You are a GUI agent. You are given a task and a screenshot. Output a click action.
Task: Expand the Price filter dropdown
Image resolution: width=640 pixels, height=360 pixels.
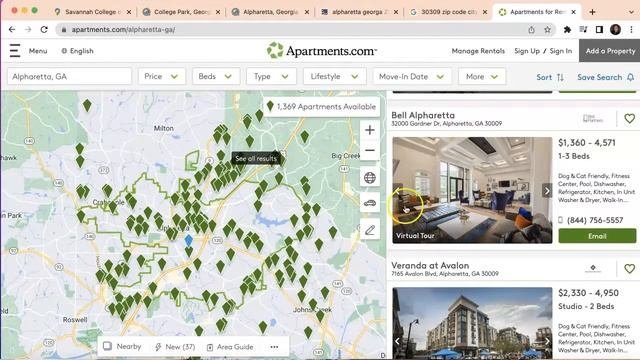click(x=162, y=76)
